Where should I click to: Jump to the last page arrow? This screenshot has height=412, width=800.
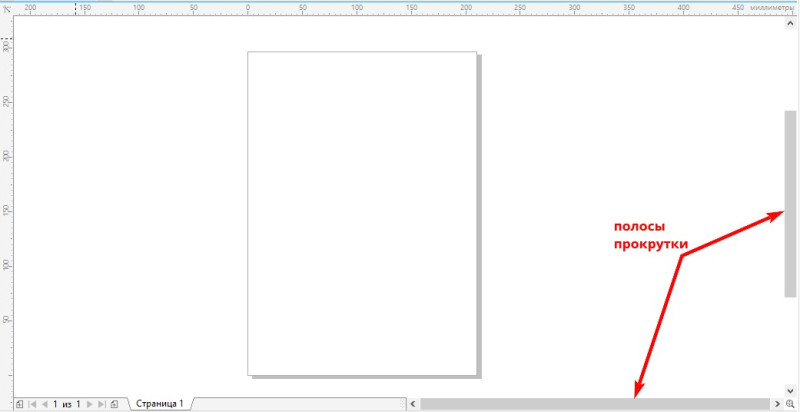[x=102, y=404]
